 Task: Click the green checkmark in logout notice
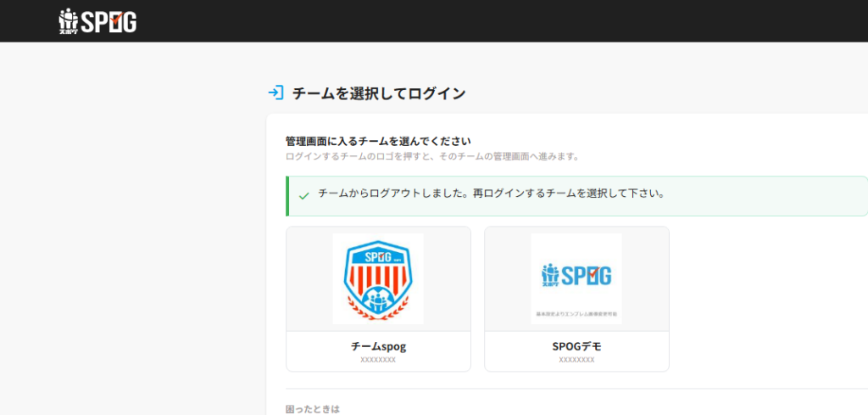[x=304, y=195]
